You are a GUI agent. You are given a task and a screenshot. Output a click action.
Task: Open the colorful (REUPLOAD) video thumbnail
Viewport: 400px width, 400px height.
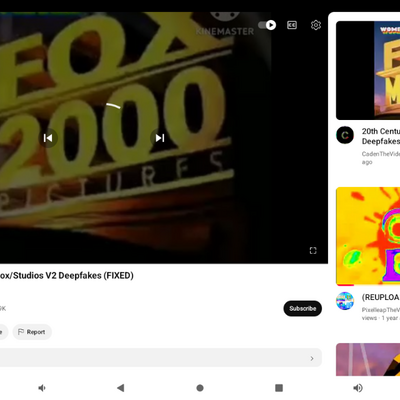click(368, 236)
